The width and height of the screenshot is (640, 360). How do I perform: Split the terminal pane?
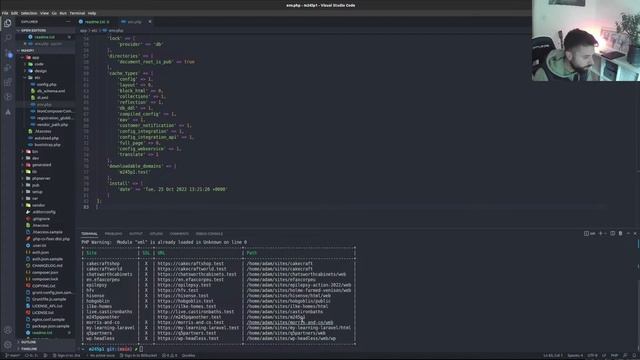[613, 233]
